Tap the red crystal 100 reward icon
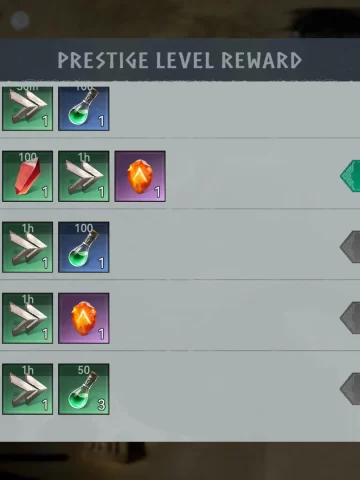This screenshot has height=480, width=360. (27, 176)
